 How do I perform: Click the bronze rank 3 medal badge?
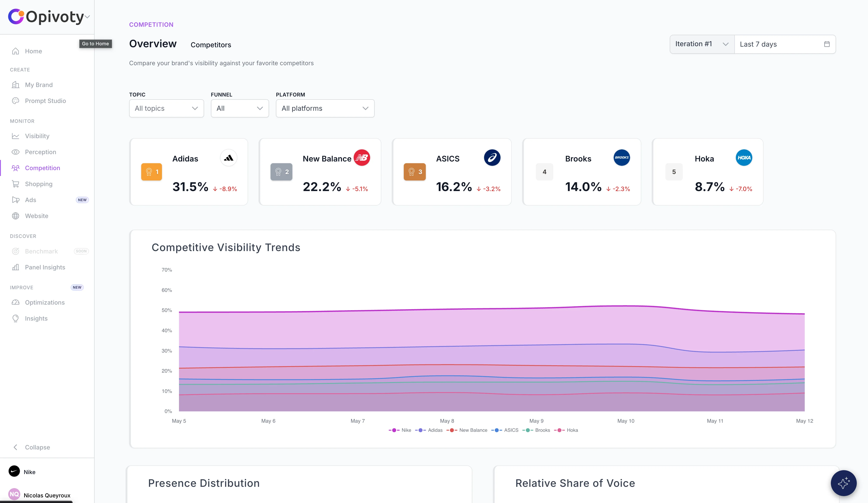pos(415,172)
